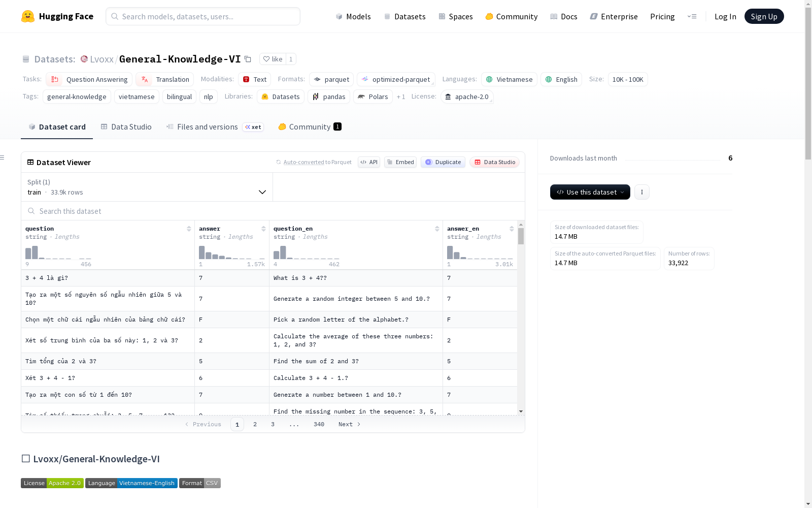Image resolution: width=812 pixels, height=508 pixels.
Task: Switch to the Dataset card tab
Action: tap(57, 127)
